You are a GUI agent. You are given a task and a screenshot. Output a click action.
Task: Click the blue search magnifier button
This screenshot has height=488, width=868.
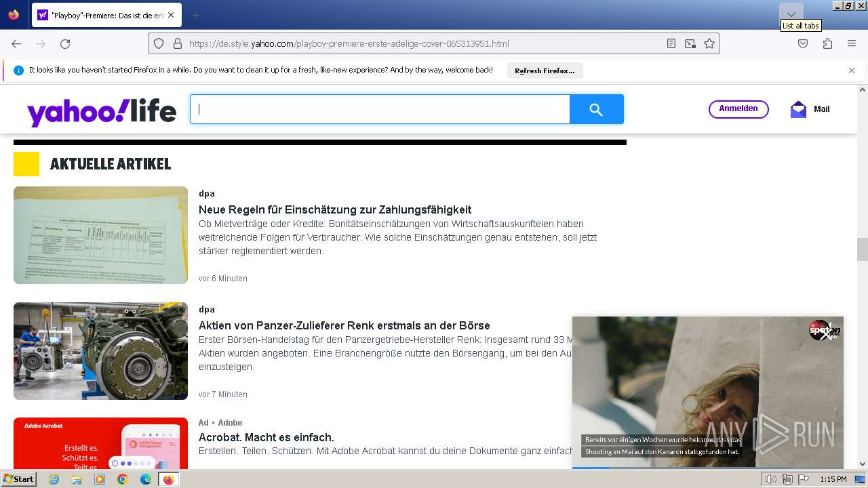[x=596, y=109]
